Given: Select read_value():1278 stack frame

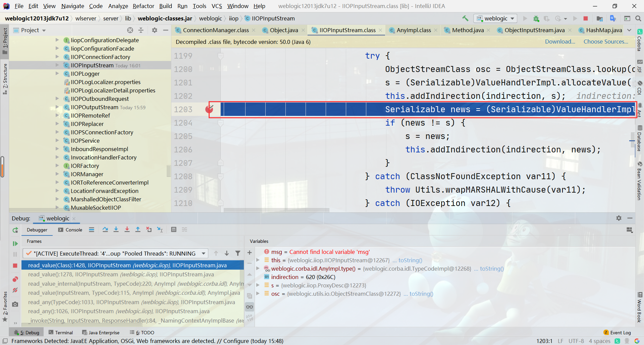Looking at the screenshot, I should click(x=132, y=274).
